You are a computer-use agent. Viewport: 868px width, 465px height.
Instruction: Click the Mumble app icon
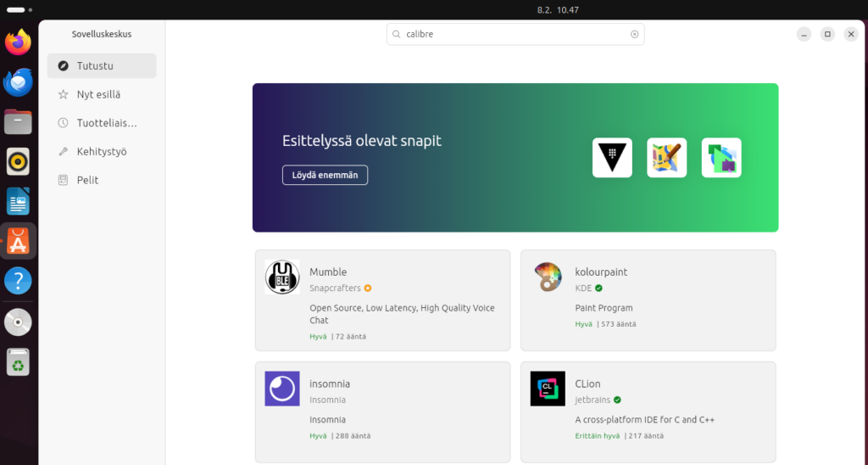(x=282, y=277)
